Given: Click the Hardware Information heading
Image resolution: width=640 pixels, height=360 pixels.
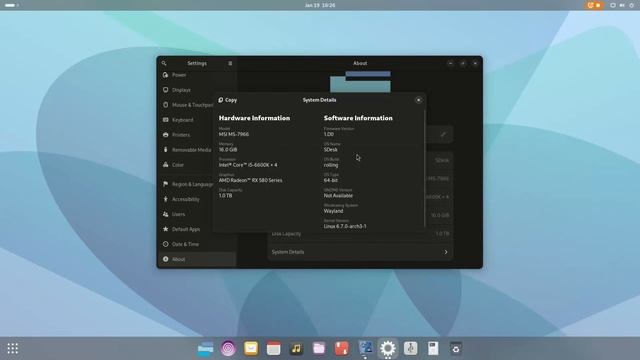Looking at the screenshot, I should [254, 118].
